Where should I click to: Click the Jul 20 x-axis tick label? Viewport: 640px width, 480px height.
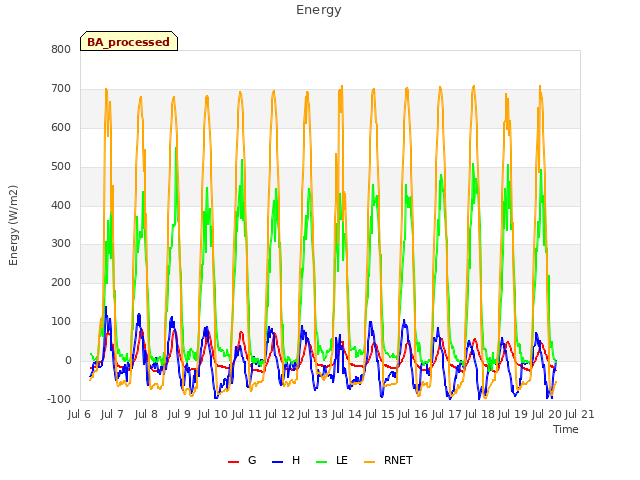[x=547, y=415]
